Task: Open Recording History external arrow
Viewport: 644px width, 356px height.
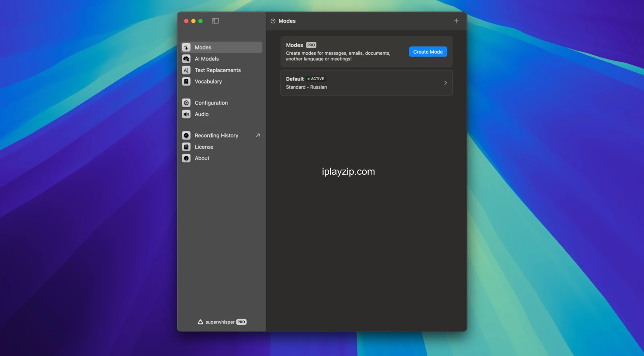Action: 258,135
